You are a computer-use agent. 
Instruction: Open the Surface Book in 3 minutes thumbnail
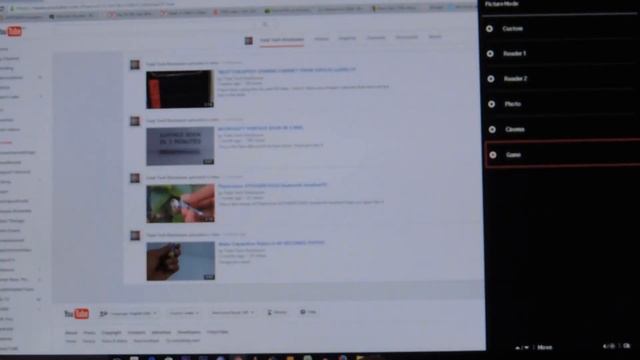coord(180,146)
